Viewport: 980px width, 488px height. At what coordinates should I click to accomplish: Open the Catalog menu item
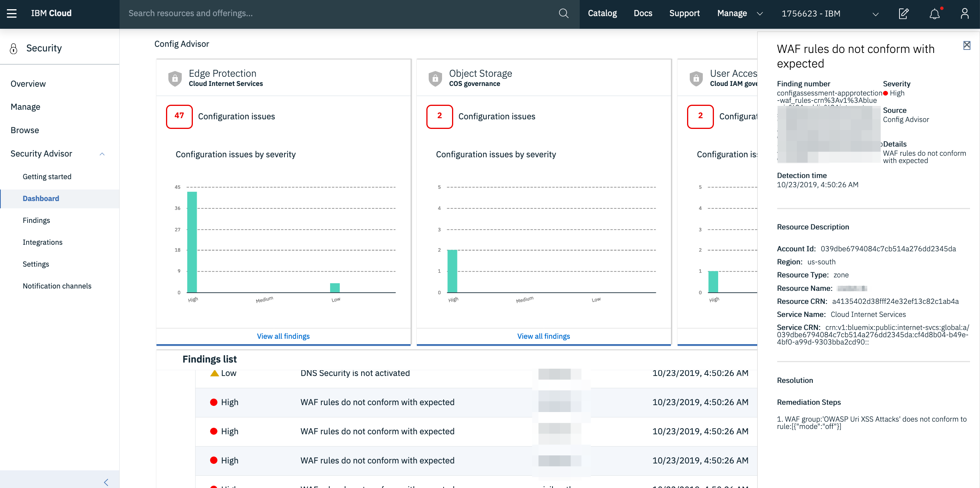tap(602, 13)
